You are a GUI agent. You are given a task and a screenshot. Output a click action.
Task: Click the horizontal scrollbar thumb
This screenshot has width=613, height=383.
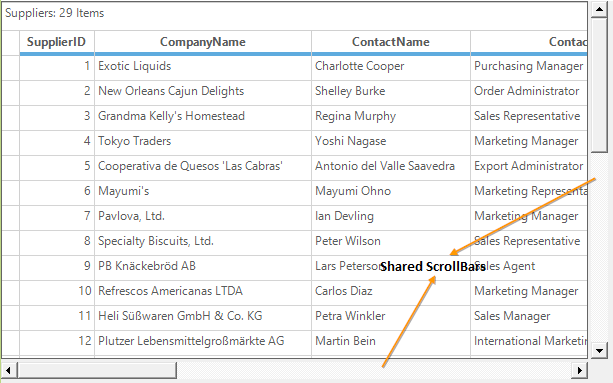pos(97,369)
